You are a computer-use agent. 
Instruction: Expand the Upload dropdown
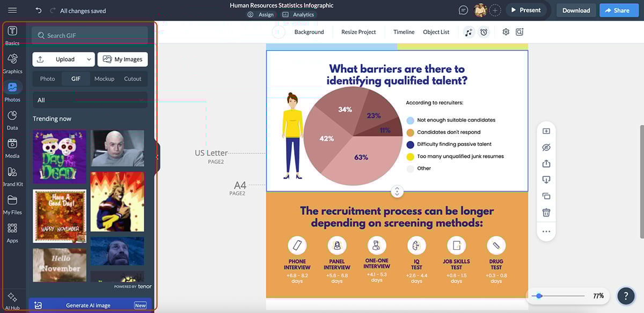pos(63,59)
